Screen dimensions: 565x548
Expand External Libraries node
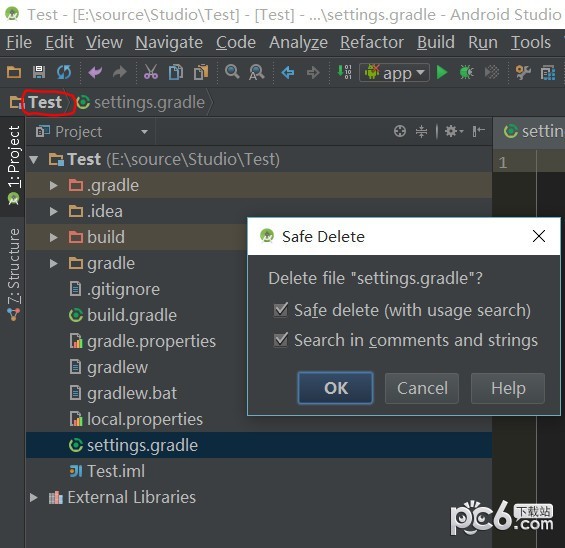point(34,498)
